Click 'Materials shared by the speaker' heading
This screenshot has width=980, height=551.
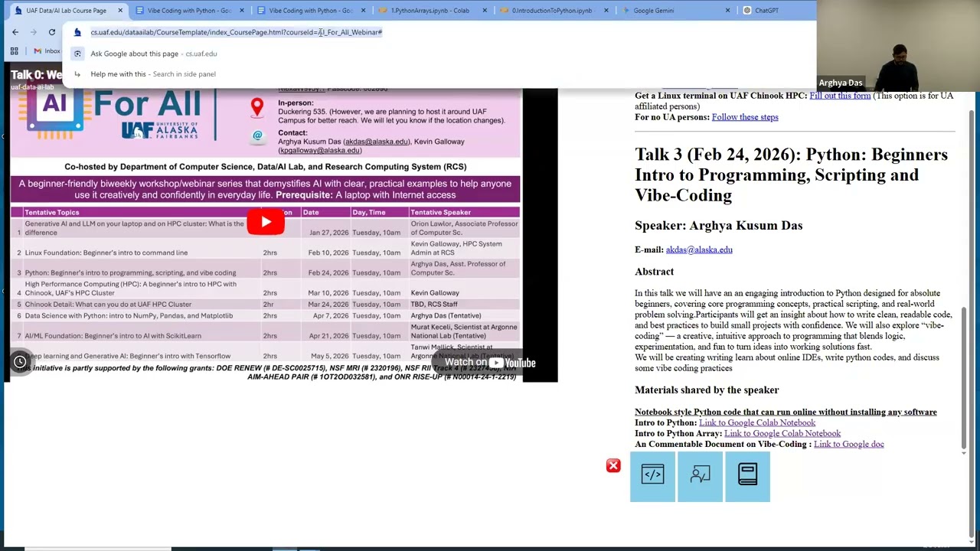click(707, 390)
